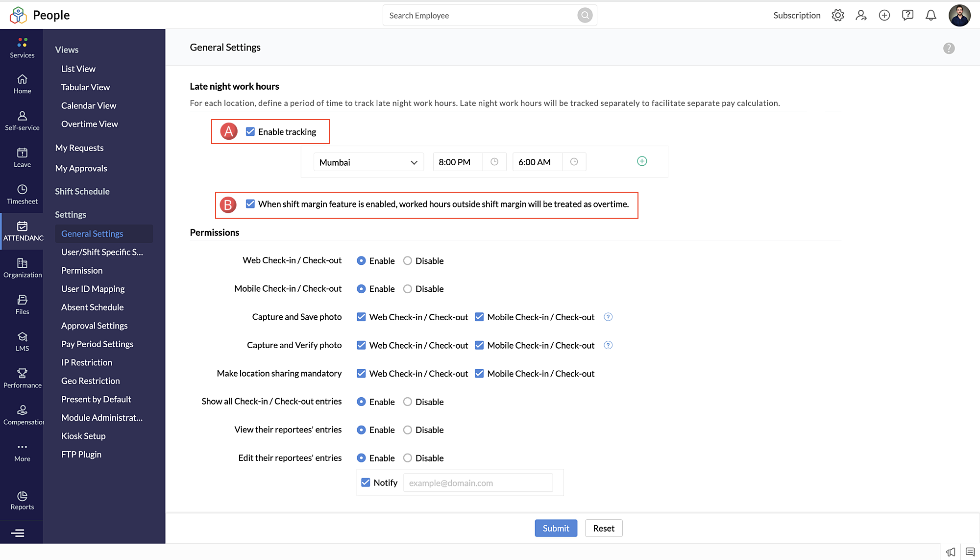Viewport: 980px width, 560px height.
Task: Open Shift Schedule
Action: click(82, 191)
